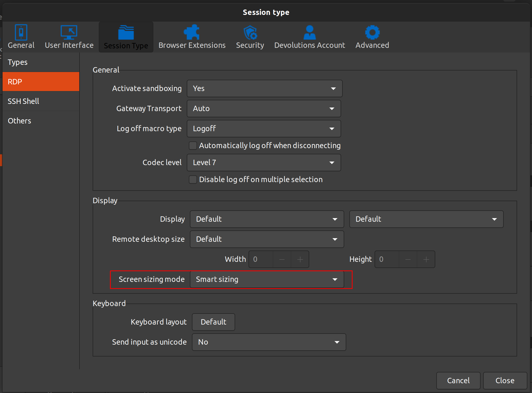Select RDP in the Types list
This screenshot has width=532, height=393.
click(x=41, y=82)
